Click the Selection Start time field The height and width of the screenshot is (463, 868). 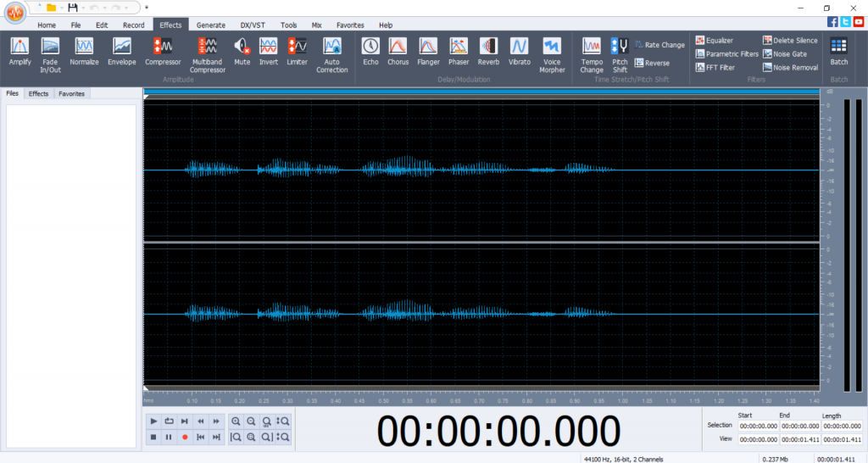[758, 426]
